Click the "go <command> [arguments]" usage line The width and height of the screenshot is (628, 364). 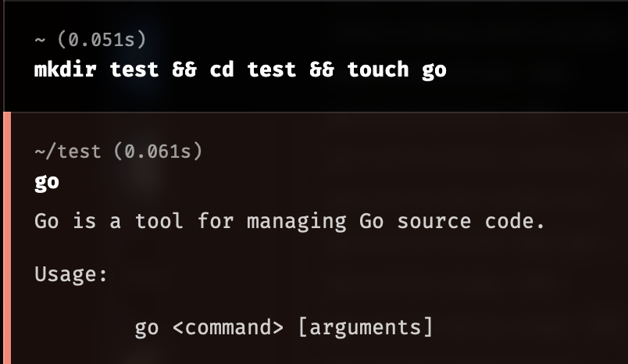(284, 327)
